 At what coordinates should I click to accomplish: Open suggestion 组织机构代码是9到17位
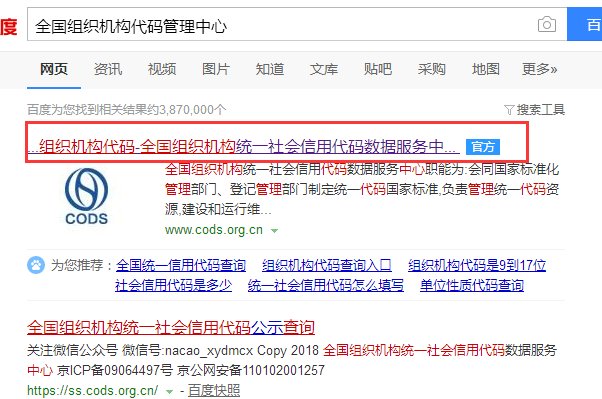[477, 265]
